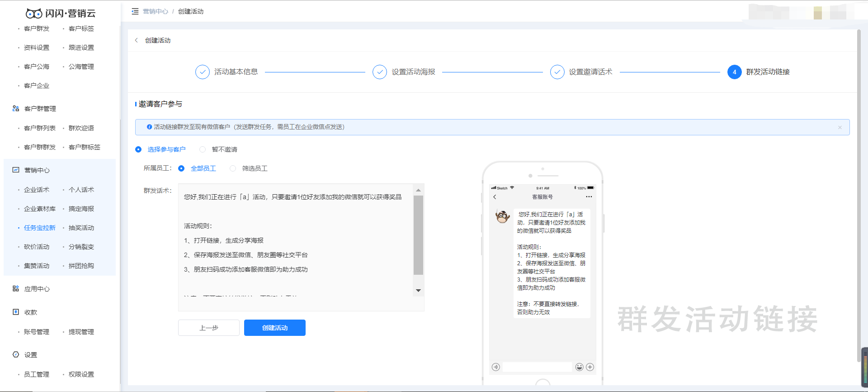Toggle the sidebar collapse hamburger icon
The image size is (868, 392).
pos(135,11)
